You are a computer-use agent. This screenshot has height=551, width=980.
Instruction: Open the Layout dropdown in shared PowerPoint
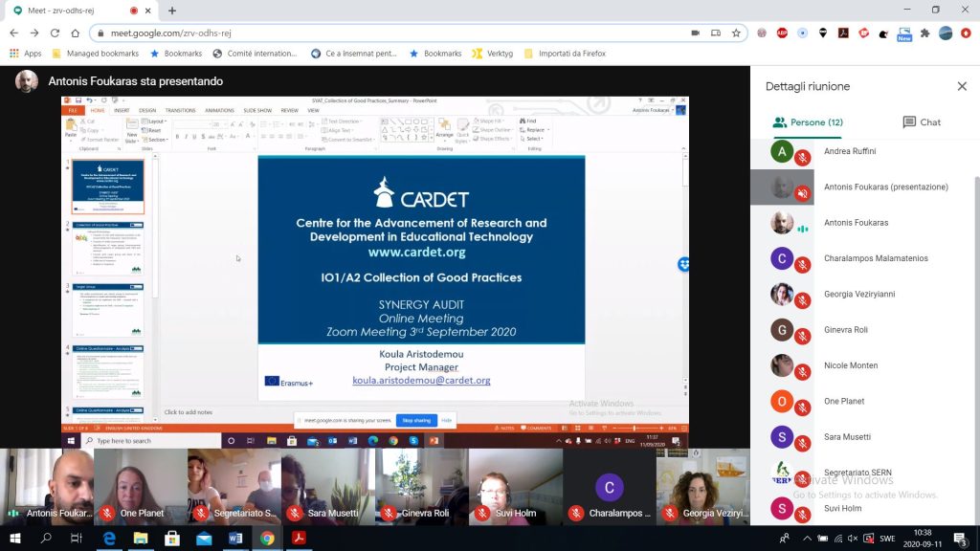pyautogui.click(x=154, y=121)
